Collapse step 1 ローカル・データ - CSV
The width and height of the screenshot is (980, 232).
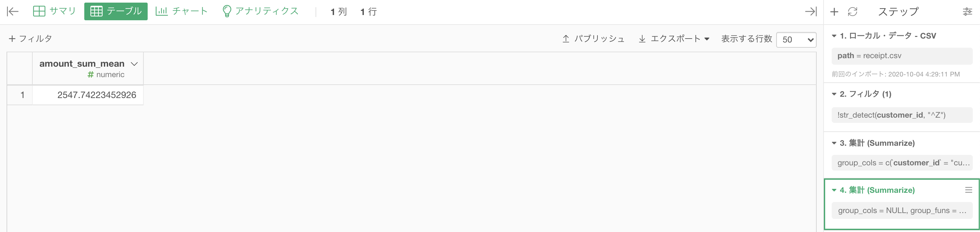pos(834,36)
